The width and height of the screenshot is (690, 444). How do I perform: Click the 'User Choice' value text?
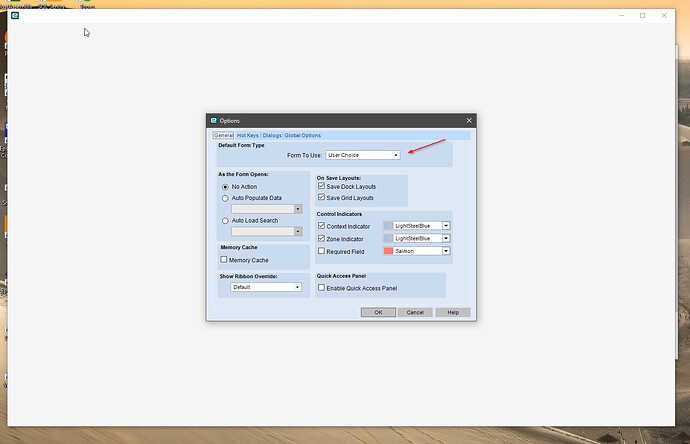click(x=344, y=155)
